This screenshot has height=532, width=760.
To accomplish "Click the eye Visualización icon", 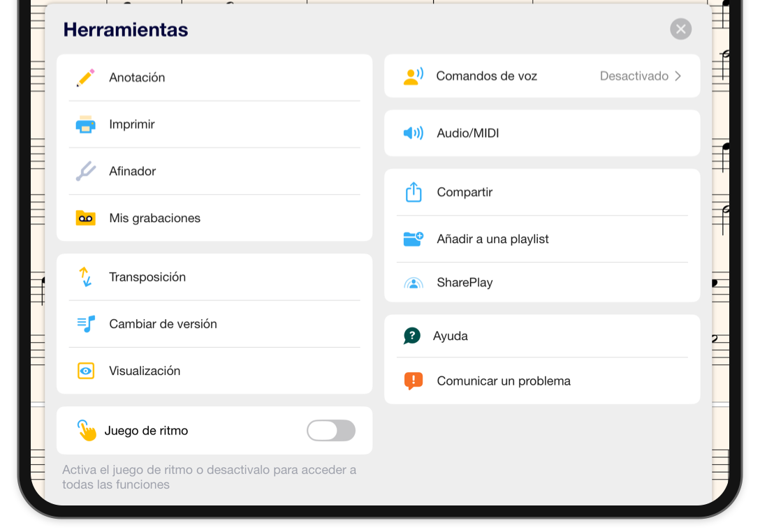I will coord(86,371).
